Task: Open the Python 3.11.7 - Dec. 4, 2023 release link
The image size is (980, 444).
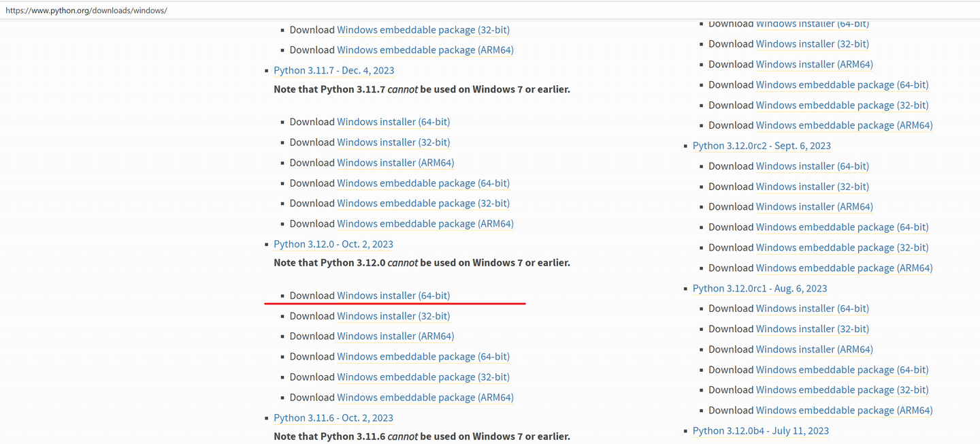Action: pos(333,71)
